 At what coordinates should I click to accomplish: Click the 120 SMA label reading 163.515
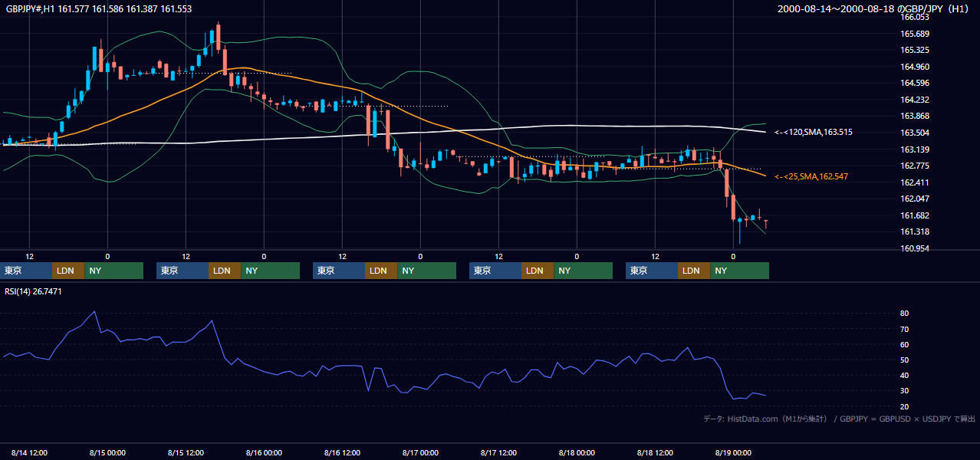814,132
